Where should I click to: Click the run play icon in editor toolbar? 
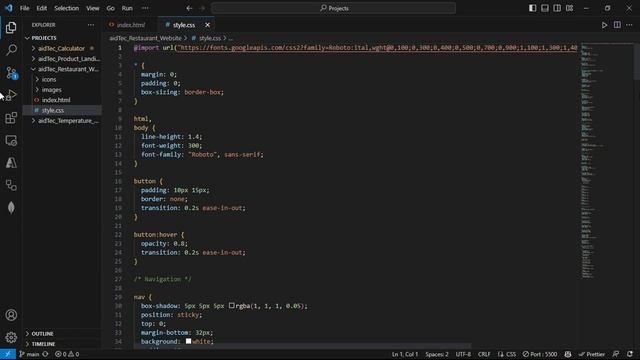604,25
